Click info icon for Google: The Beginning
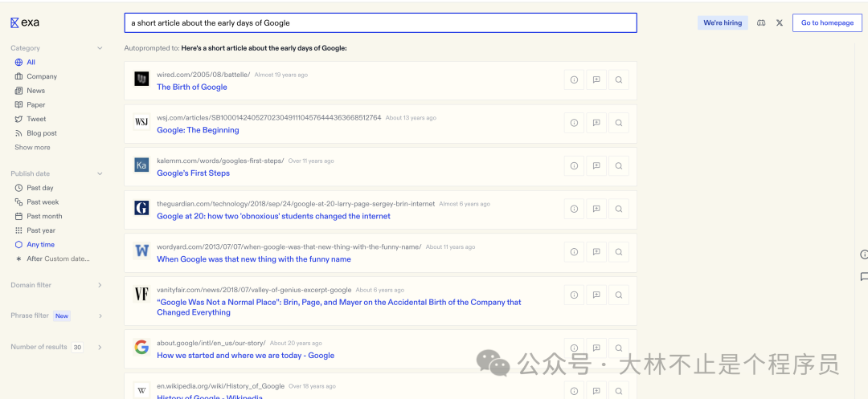This screenshot has width=868, height=399. point(574,124)
